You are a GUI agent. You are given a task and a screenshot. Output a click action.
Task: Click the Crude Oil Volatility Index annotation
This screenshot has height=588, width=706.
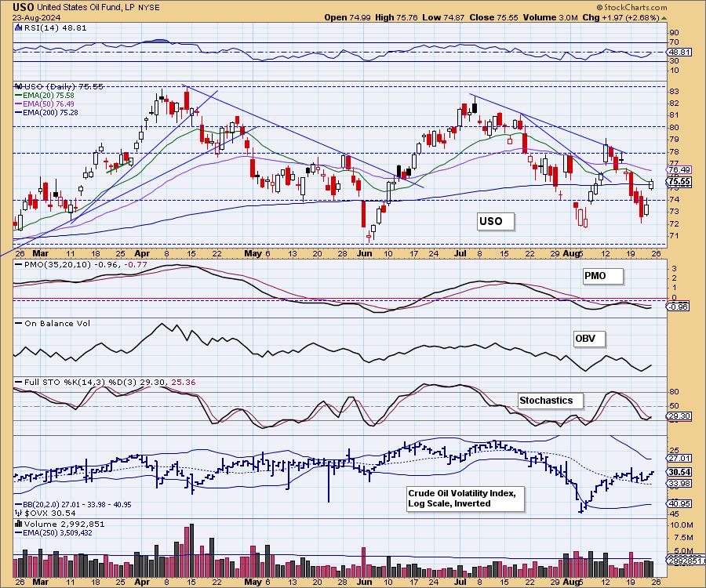pos(465,499)
